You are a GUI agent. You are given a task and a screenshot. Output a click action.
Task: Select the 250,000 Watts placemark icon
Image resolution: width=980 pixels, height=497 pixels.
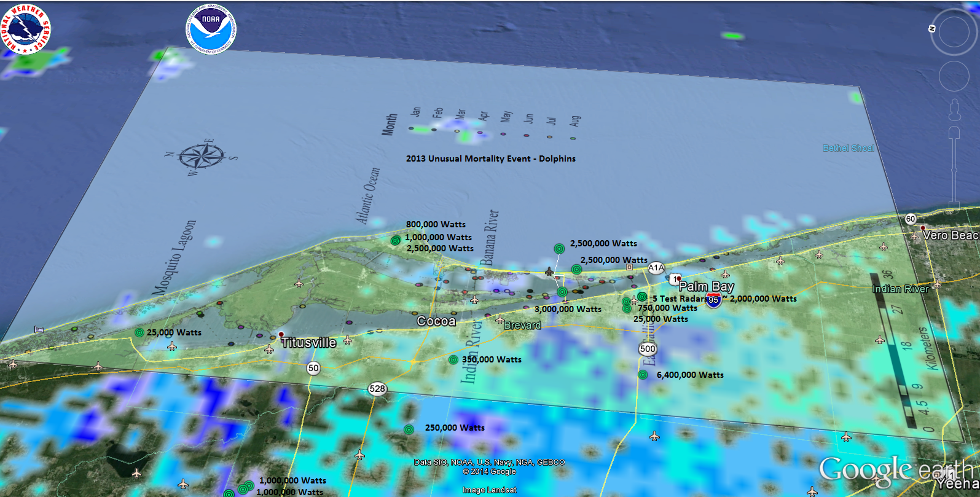coord(409,429)
